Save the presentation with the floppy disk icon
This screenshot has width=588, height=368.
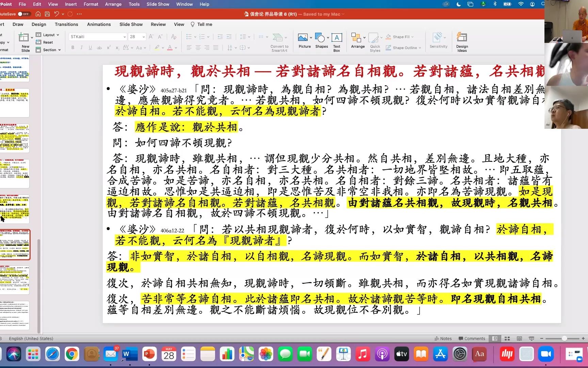click(x=47, y=14)
